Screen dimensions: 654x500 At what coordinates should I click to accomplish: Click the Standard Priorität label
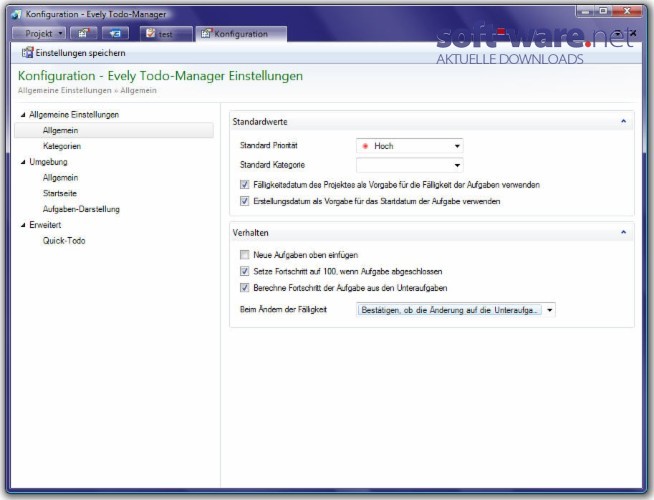click(x=269, y=145)
